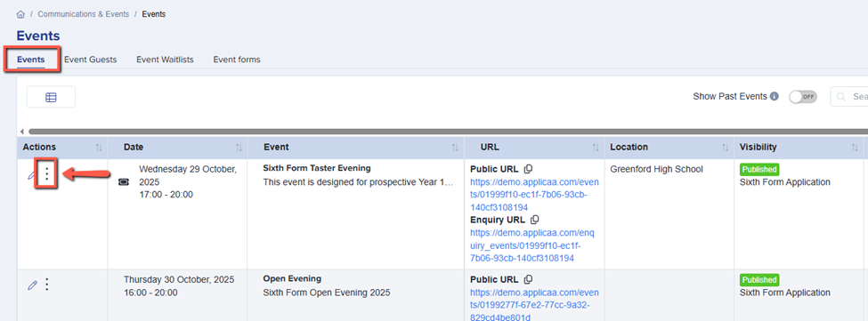868x321 pixels.
Task: Click the horizontal scrollbar above the table
Action: click(x=448, y=132)
